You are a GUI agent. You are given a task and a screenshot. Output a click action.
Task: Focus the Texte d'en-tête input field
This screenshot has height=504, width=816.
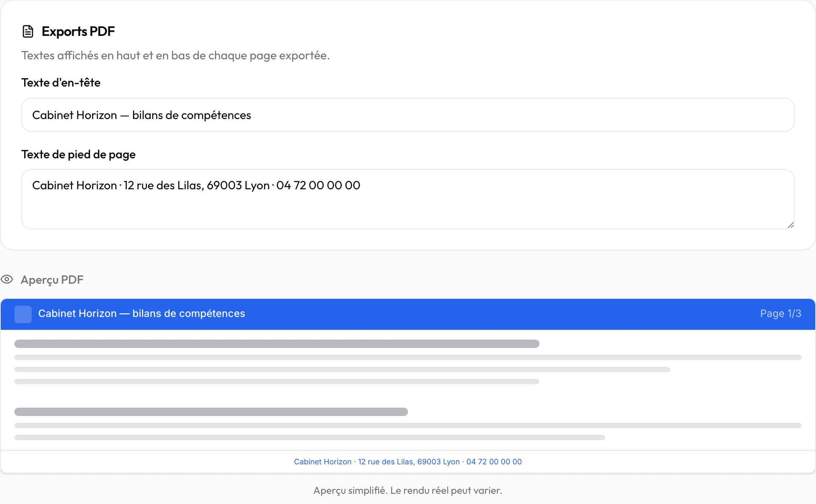pos(408,115)
